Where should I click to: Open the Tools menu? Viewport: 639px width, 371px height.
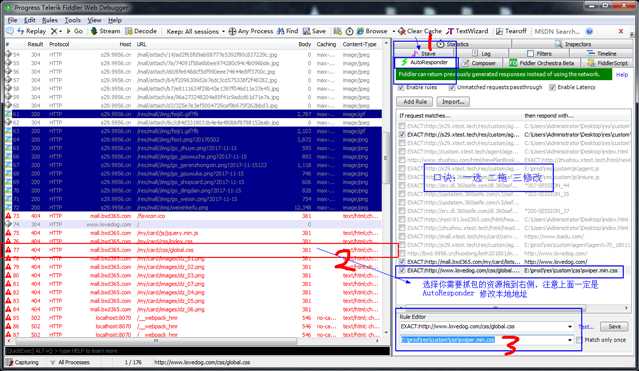(x=72, y=20)
